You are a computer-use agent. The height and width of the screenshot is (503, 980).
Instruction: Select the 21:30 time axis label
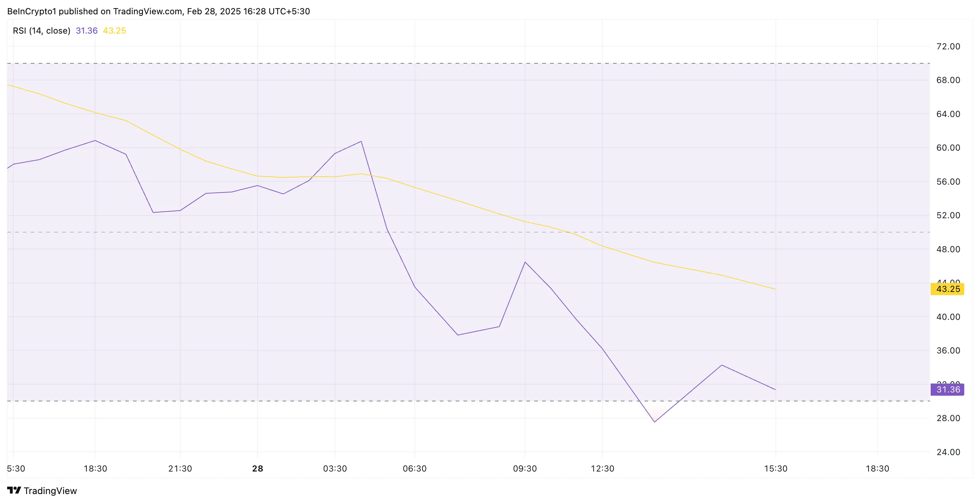[x=180, y=469]
